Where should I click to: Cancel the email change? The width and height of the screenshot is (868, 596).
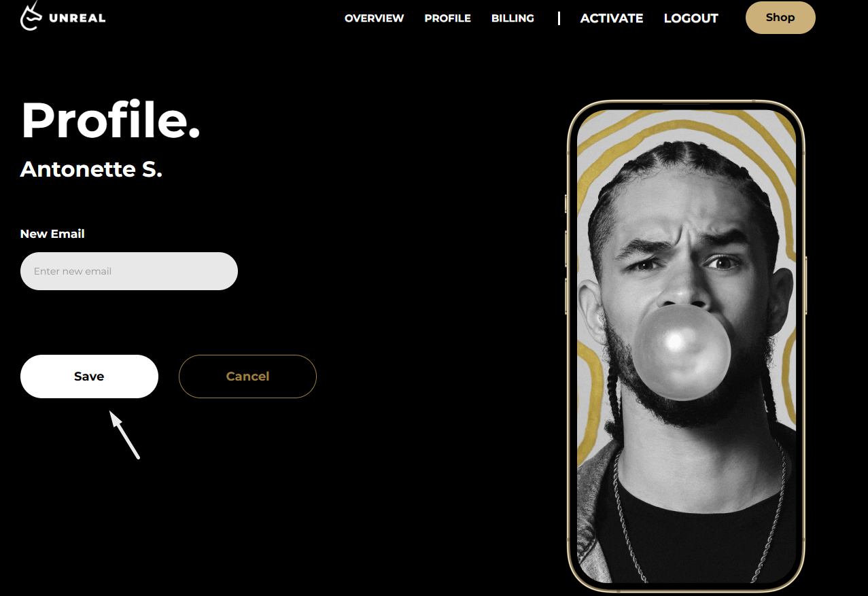tap(247, 376)
